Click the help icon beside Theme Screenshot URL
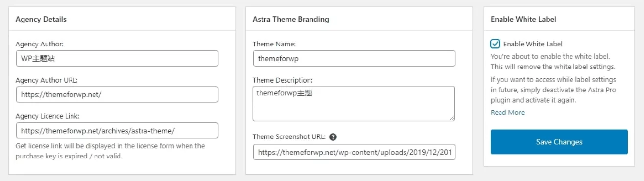Viewport: 644px width, 181px height. tap(333, 137)
